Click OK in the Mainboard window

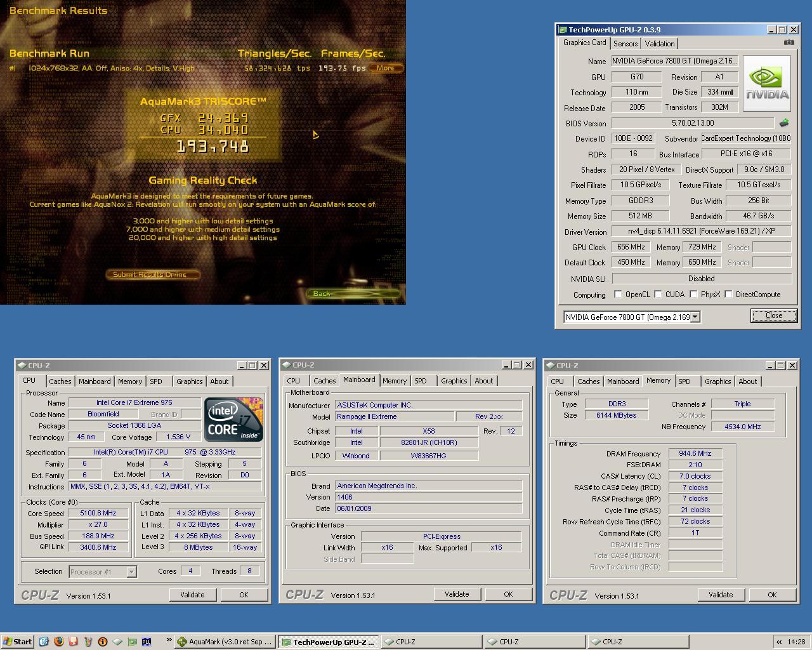pos(508,594)
